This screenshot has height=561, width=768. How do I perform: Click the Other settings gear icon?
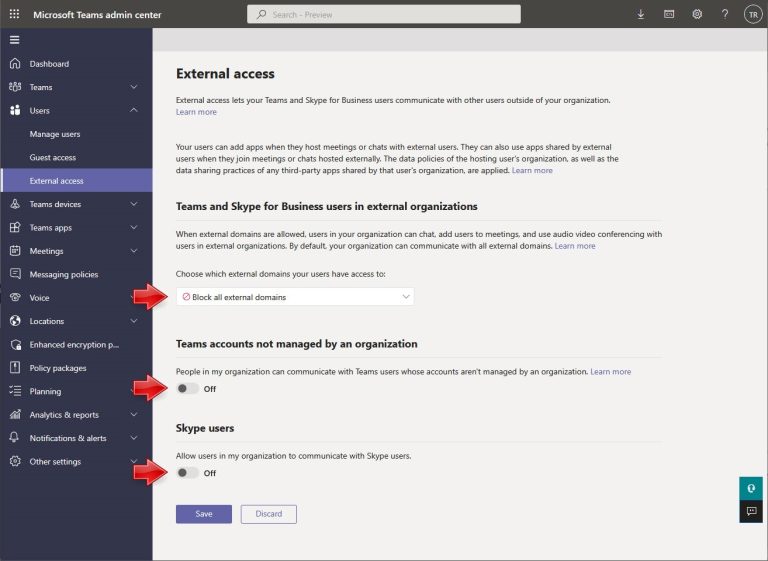tap(15, 461)
